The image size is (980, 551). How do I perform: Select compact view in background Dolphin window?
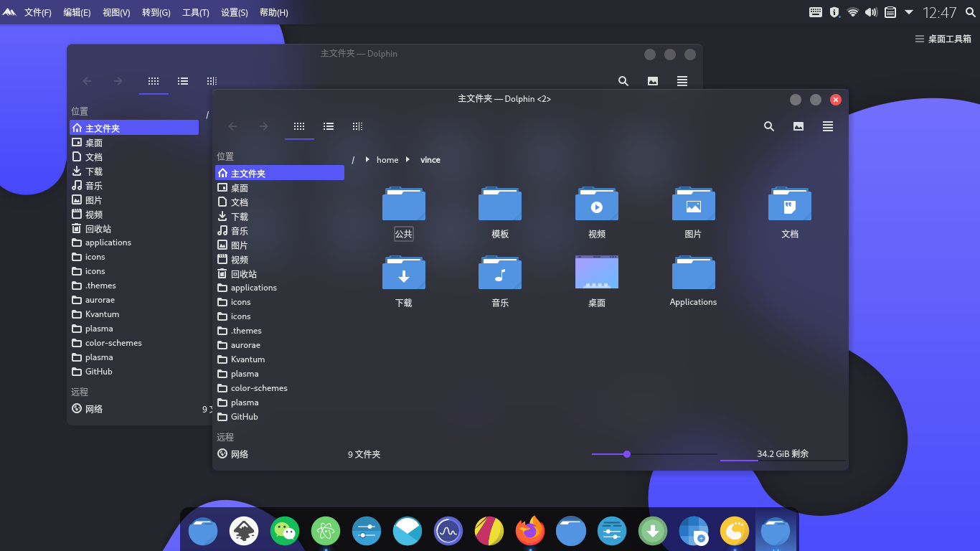[183, 81]
